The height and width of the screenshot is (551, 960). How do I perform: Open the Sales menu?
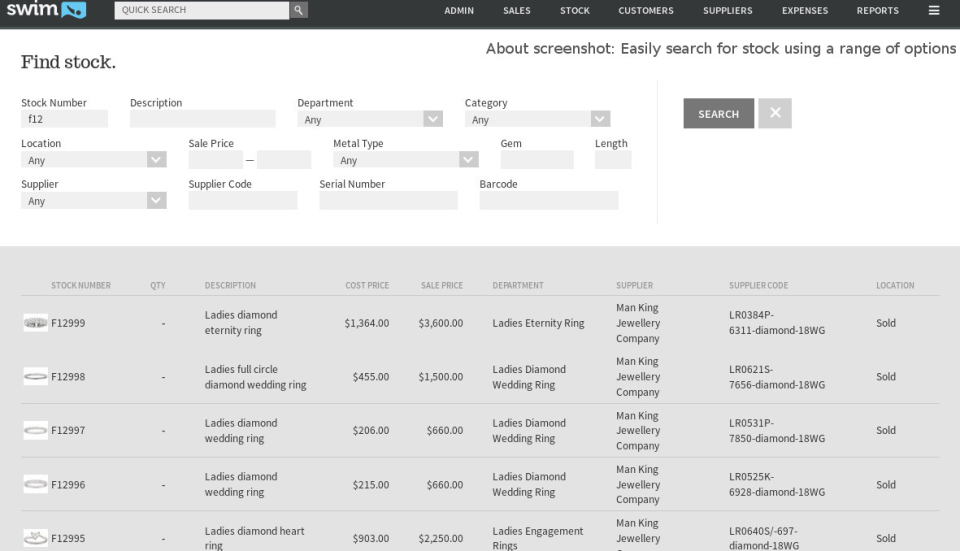coord(517,10)
